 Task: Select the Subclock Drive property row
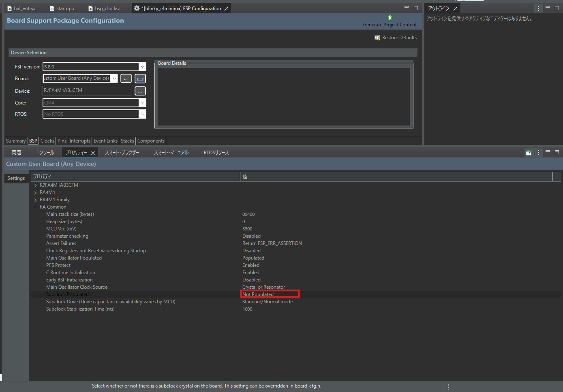click(x=296, y=302)
